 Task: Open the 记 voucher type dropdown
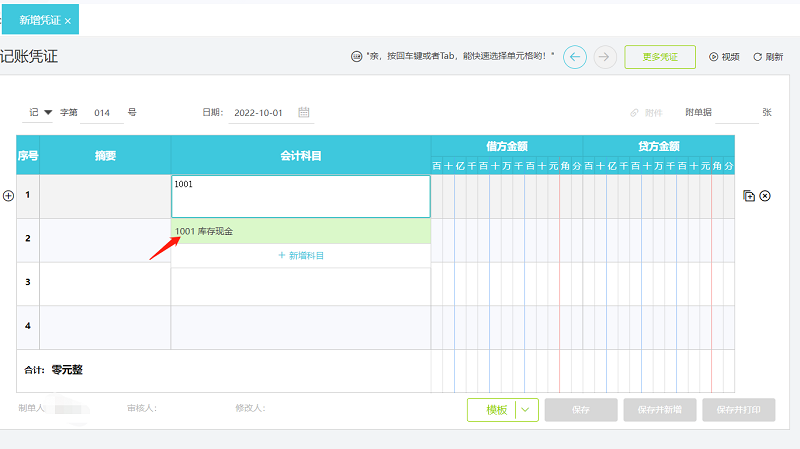(x=40, y=113)
